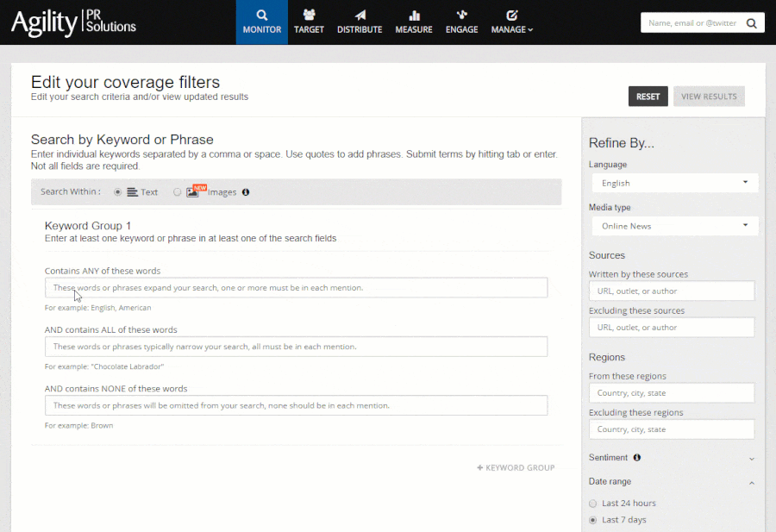776x532 pixels.
Task: Collapse the Date range section
Action: (751, 483)
